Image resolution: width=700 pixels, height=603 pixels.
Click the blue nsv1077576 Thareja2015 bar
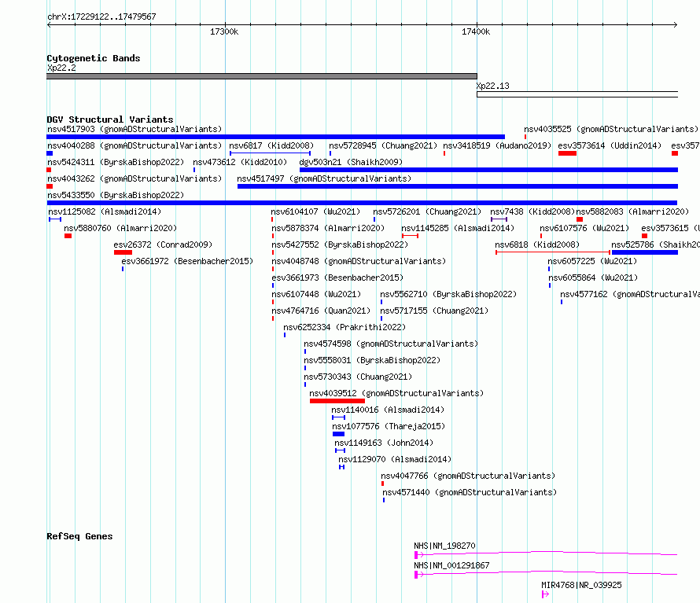[338, 434]
